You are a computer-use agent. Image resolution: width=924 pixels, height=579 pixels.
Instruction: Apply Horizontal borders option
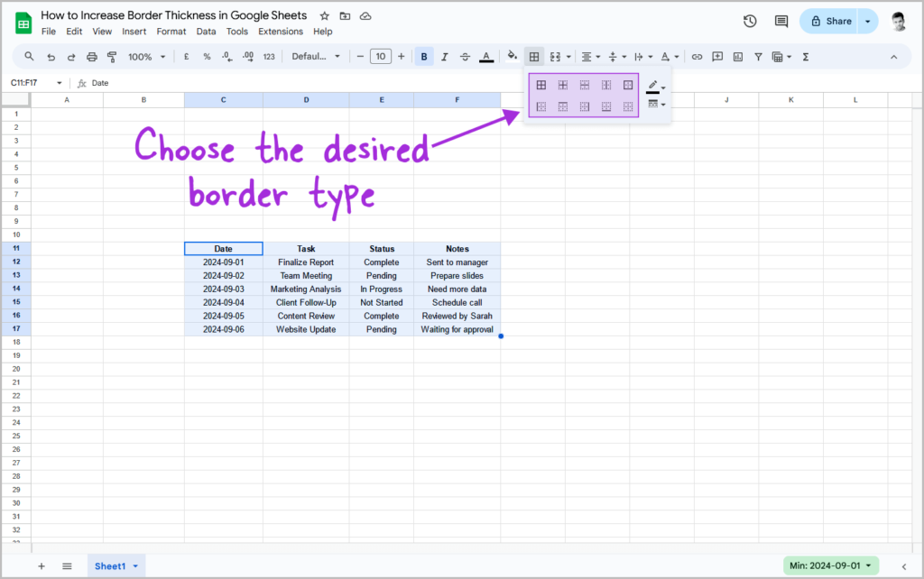[x=585, y=85]
